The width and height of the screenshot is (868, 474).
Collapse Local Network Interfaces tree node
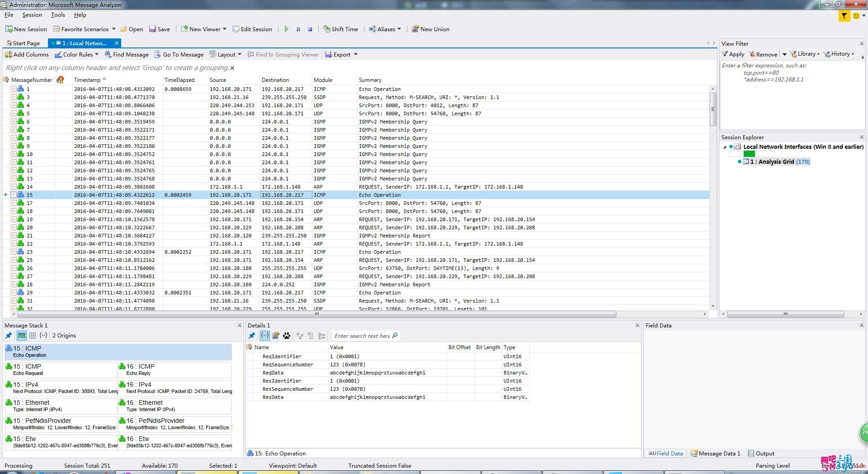[x=725, y=147]
